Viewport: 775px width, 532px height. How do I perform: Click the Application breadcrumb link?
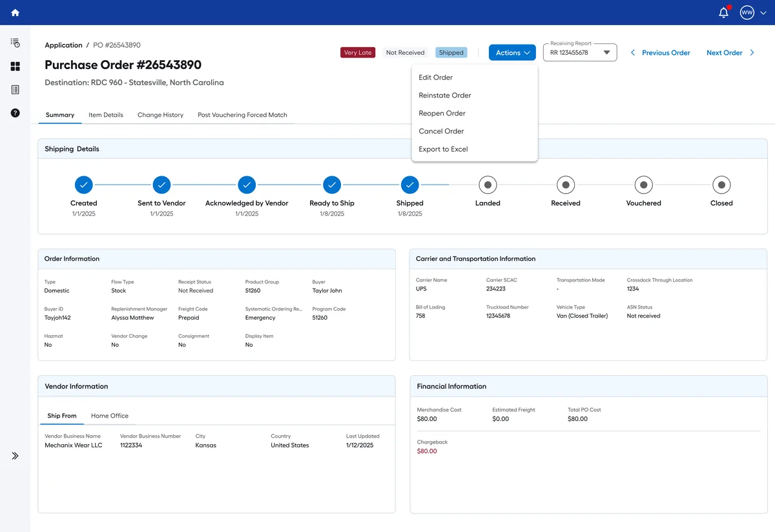click(x=63, y=45)
